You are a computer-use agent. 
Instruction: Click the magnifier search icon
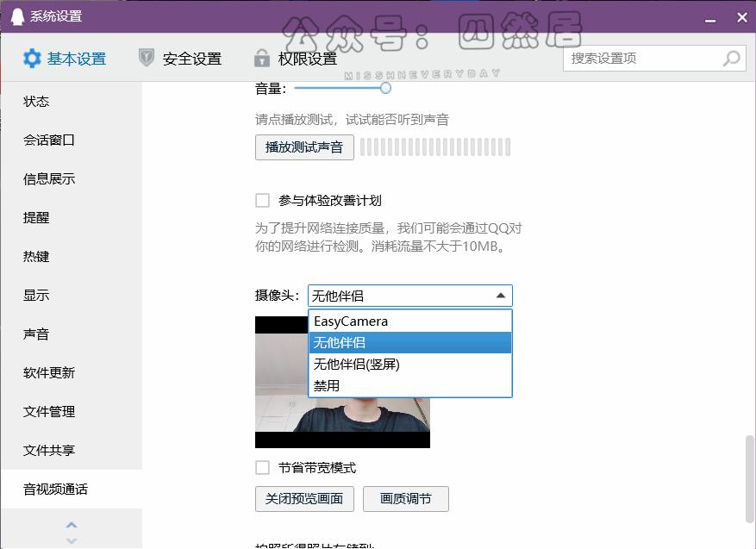[x=731, y=59]
